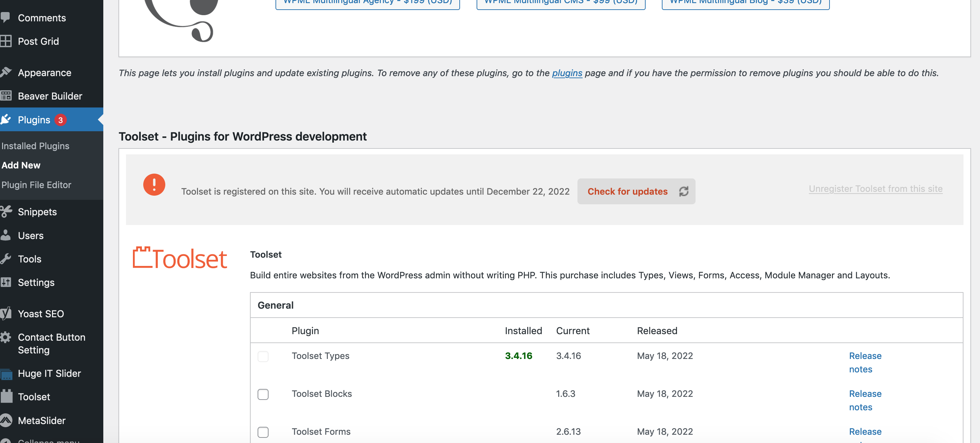Click Unregister Toolset from this site link
The image size is (980, 443).
tap(875, 189)
